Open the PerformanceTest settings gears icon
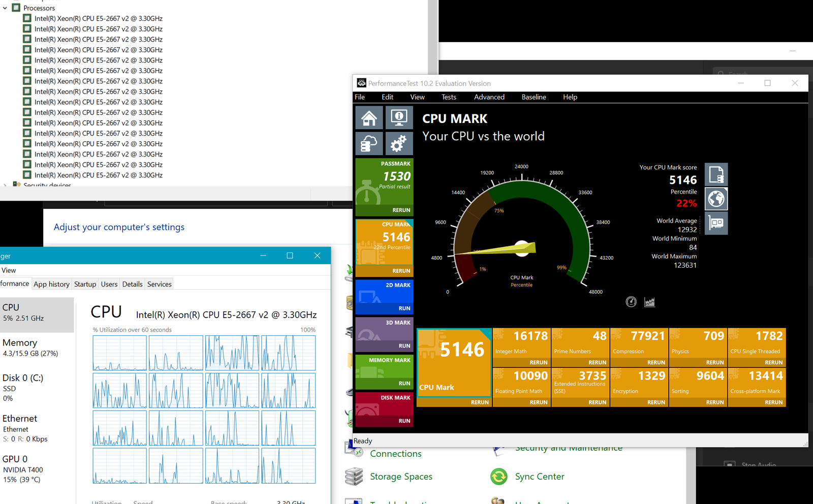The image size is (813, 504). (x=399, y=143)
